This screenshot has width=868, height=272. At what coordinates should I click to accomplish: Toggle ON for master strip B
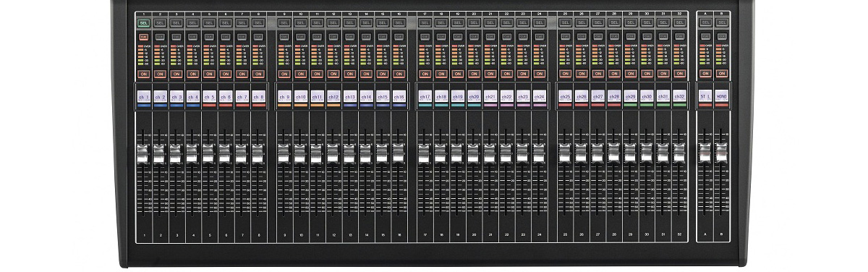[x=722, y=74]
